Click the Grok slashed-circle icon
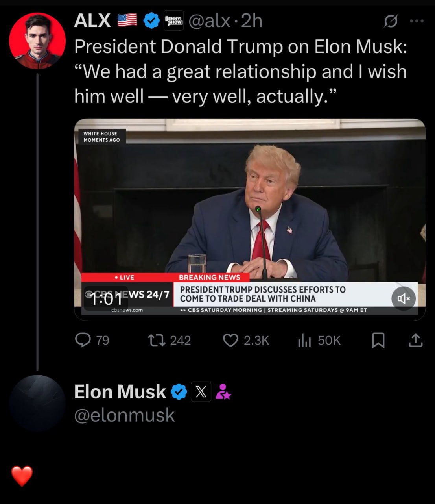The image size is (435, 504). [x=391, y=21]
